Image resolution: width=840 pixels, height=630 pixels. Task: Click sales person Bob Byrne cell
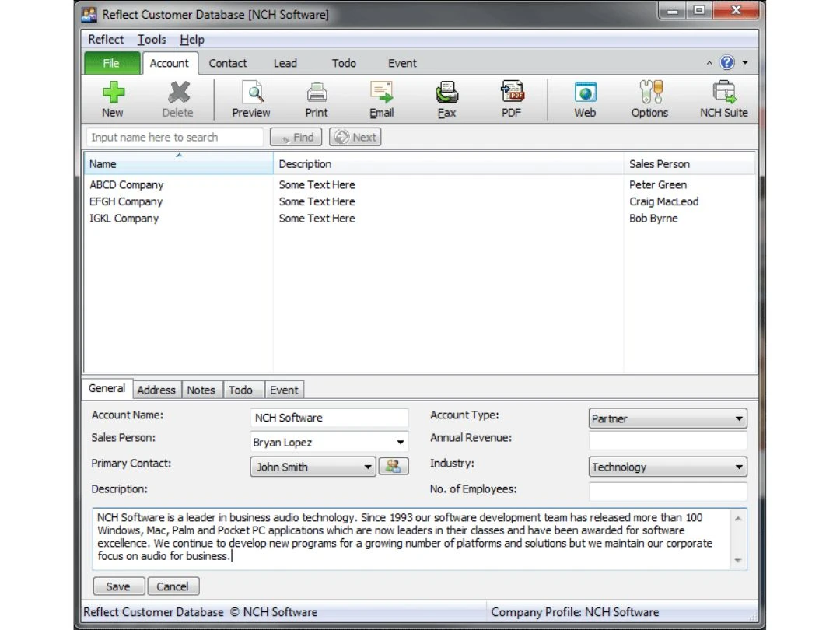[x=653, y=219]
